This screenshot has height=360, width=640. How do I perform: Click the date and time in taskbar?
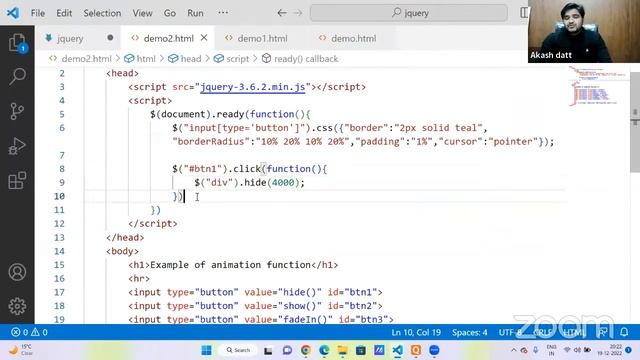(610, 350)
